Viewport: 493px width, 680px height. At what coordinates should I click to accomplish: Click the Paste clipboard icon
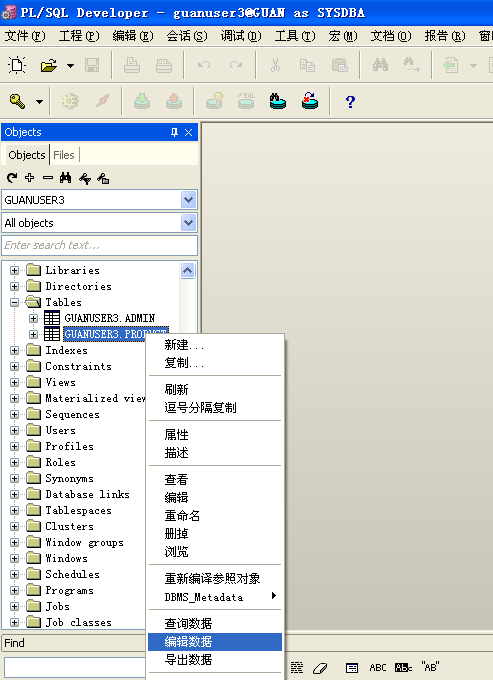pyautogui.click(x=340, y=65)
